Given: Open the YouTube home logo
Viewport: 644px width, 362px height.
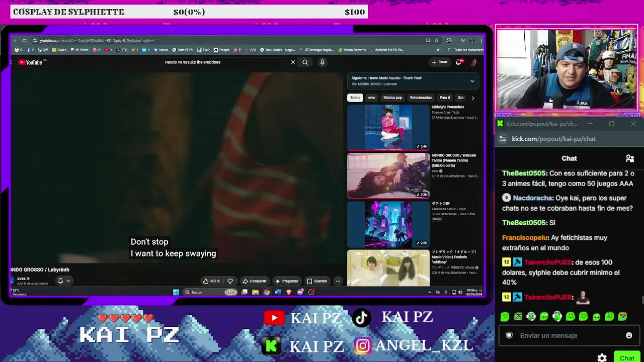Looking at the screenshot, I should tap(30, 62).
